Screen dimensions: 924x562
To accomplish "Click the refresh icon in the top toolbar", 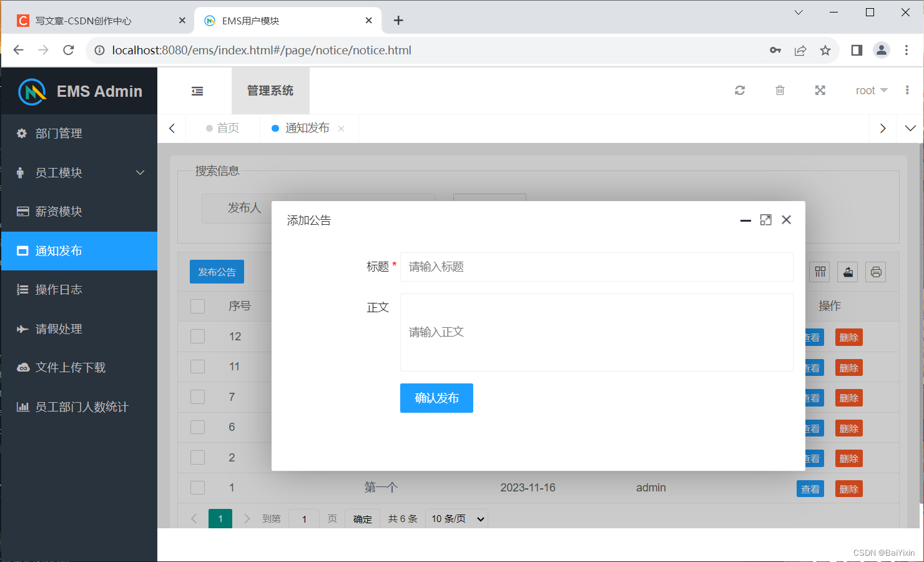I will coord(740,91).
